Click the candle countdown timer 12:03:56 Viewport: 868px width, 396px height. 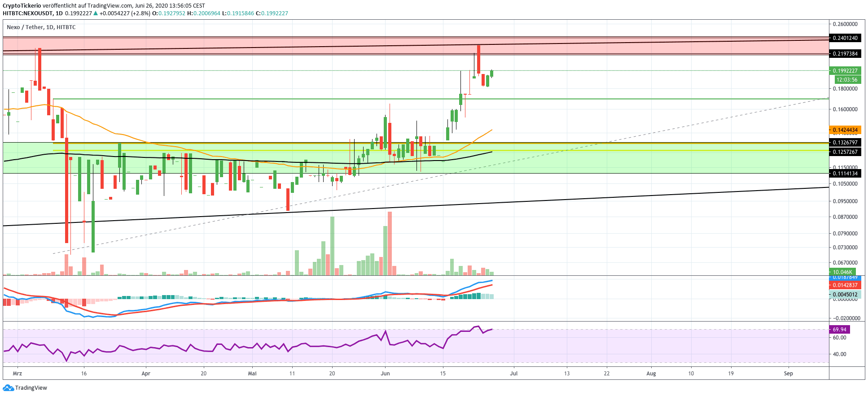tap(846, 80)
